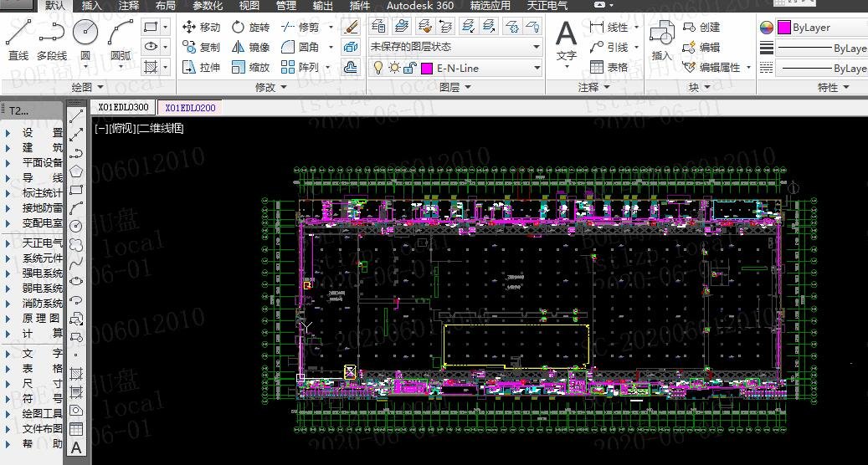
Task: Open the E-N-Line layer dropdown
Action: (x=536, y=68)
